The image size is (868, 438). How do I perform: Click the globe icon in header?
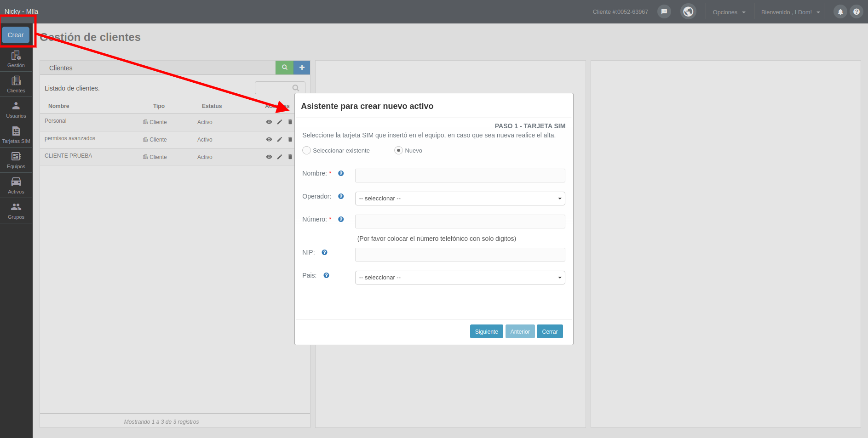point(688,11)
